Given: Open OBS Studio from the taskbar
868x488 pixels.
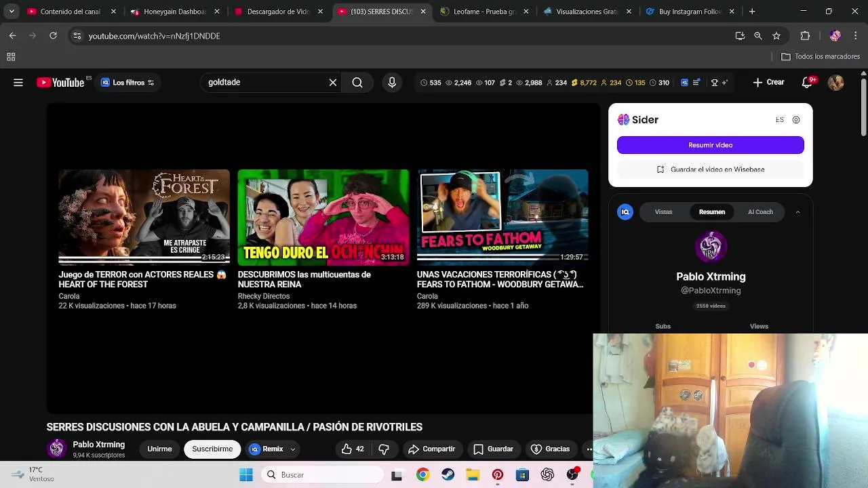Looking at the screenshot, I should pyautogui.click(x=572, y=475).
